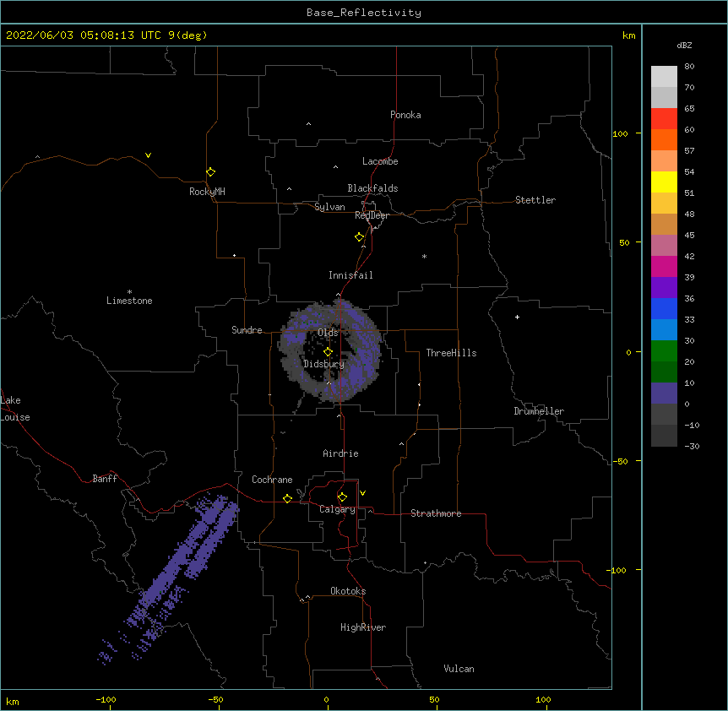Select the yellow 54 dBZ color swatch
The image size is (728, 711).
(664, 182)
